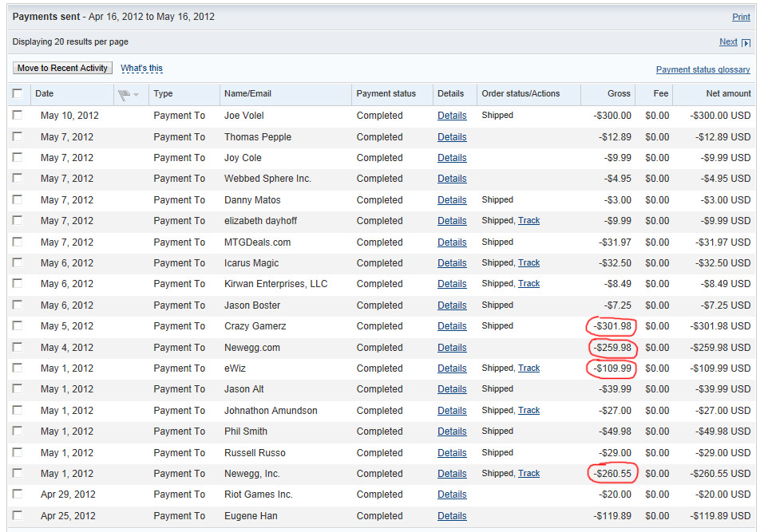
Task: Click the Print link
Action: coord(741,17)
